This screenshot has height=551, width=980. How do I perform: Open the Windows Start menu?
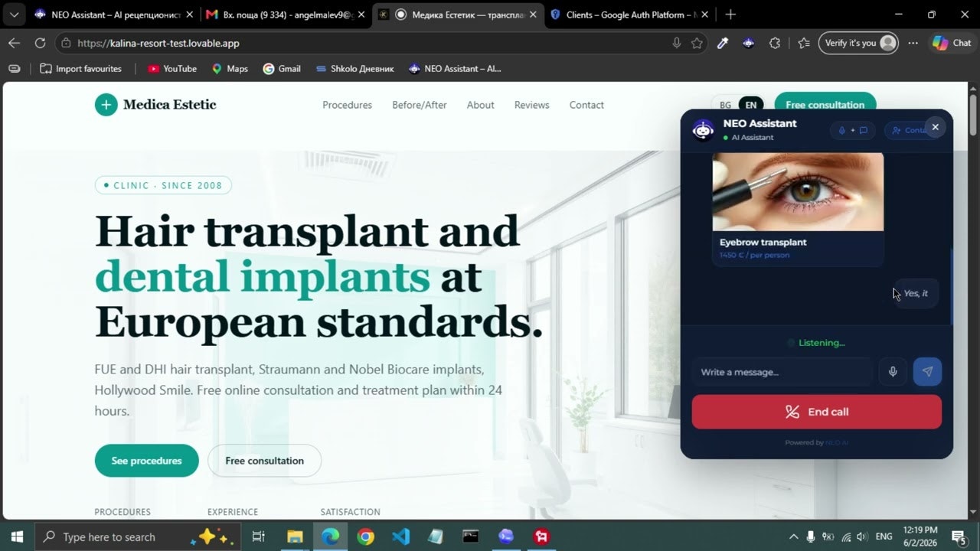click(x=17, y=536)
